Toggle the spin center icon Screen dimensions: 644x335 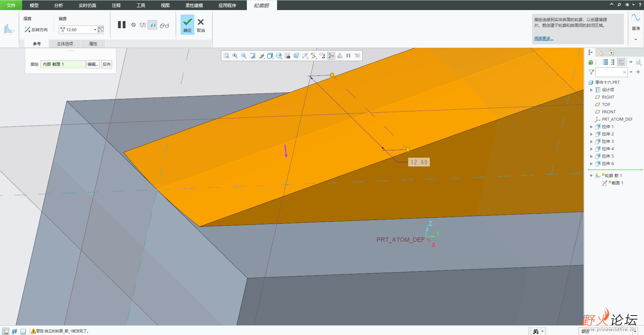(x=331, y=56)
